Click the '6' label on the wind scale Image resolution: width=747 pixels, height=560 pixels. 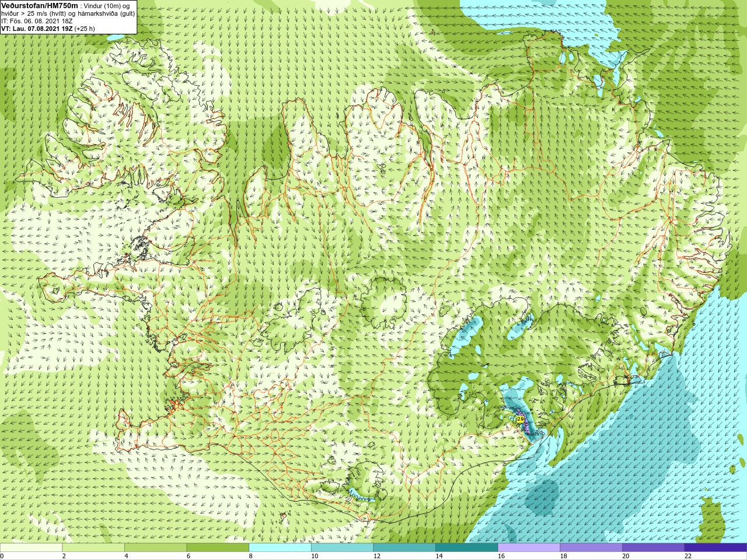point(189,556)
